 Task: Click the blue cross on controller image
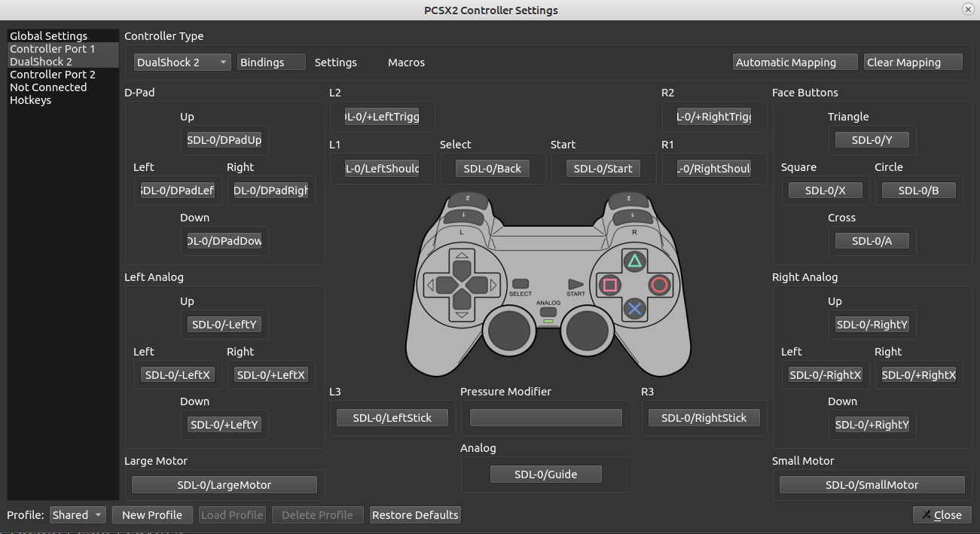point(635,308)
